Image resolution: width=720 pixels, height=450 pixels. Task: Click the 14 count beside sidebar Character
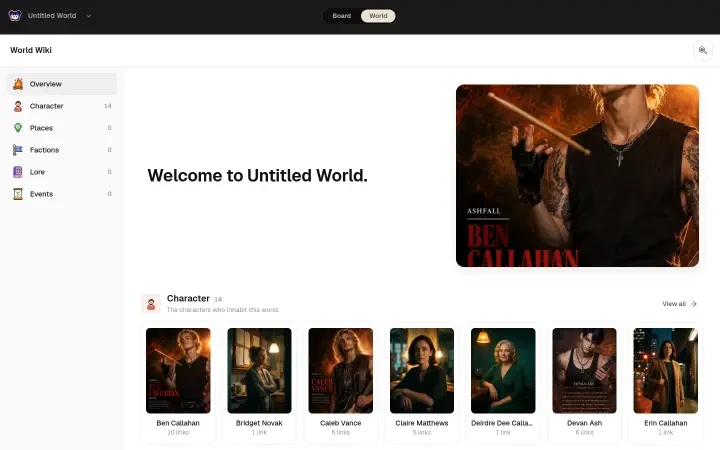[x=108, y=106]
